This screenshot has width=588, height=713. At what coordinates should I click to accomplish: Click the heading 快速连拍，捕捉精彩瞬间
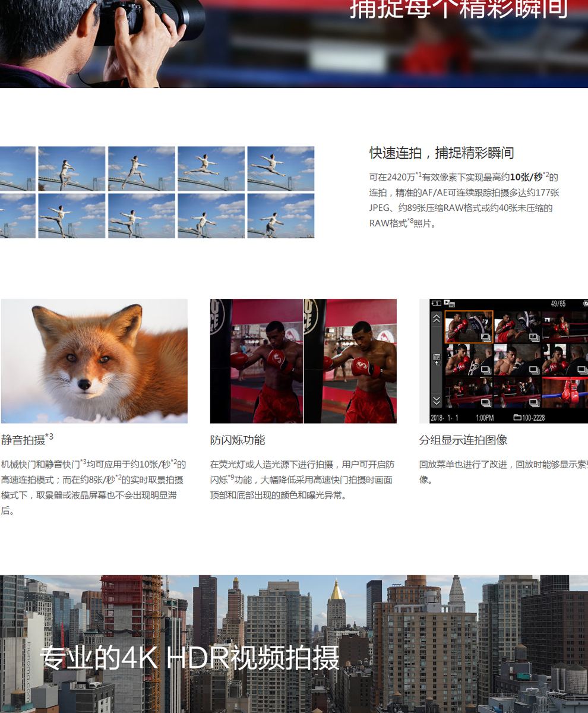(x=442, y=153)
